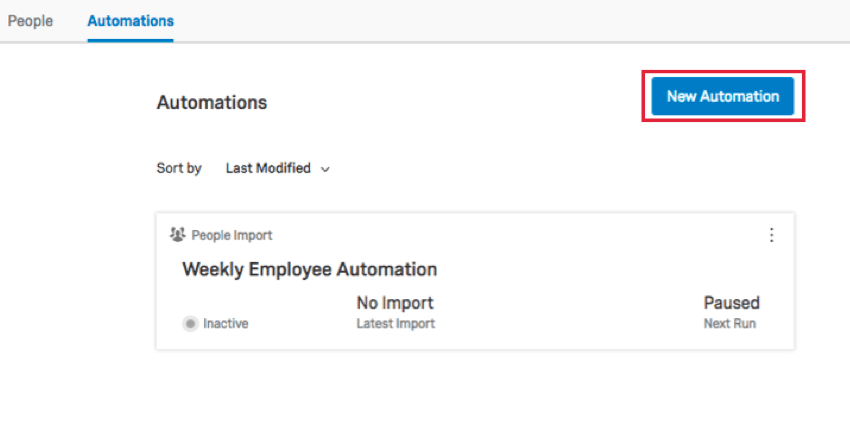
Task: Click the Inactive status label
Action: point(226,324)
